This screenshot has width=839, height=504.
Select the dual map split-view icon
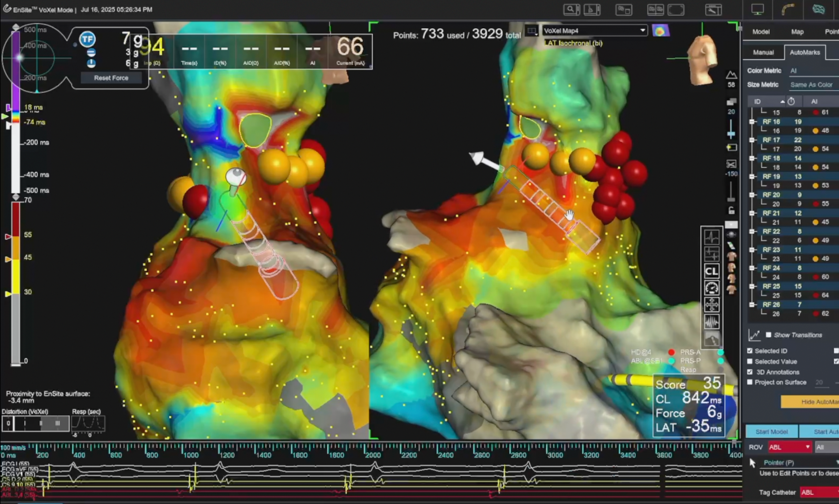tap(655, 10)
